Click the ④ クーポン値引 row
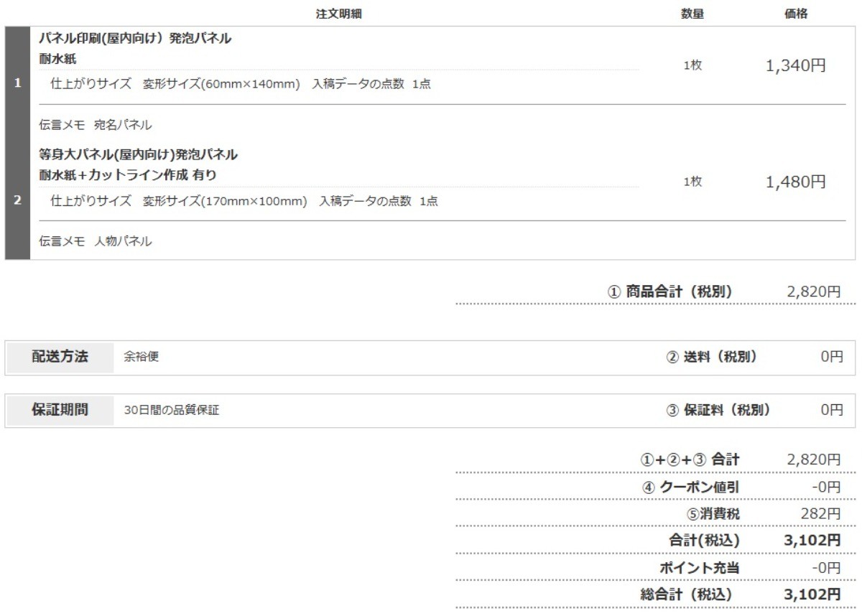Image resolution: width=862 pixels, height=616 pixels. pyautogui.click(x=655, y=487)
